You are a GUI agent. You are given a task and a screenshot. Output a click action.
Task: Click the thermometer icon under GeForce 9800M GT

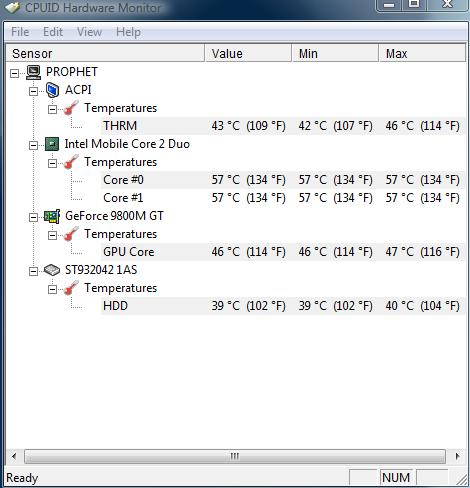coord(71,234)
